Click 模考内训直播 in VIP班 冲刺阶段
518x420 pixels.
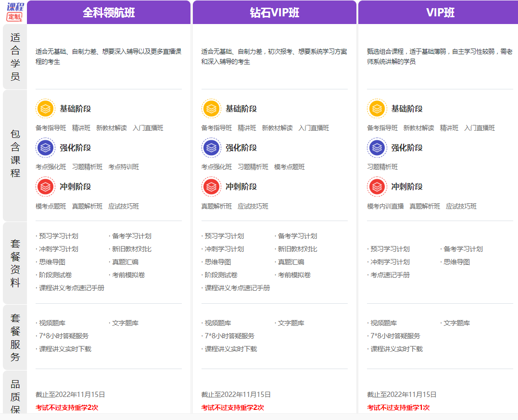coord(385,206)
